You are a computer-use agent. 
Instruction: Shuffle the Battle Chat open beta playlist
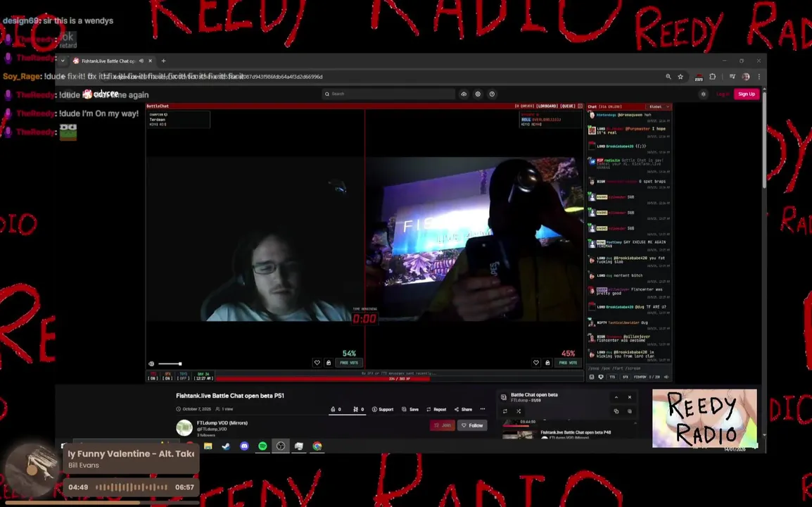click(519, 411)
